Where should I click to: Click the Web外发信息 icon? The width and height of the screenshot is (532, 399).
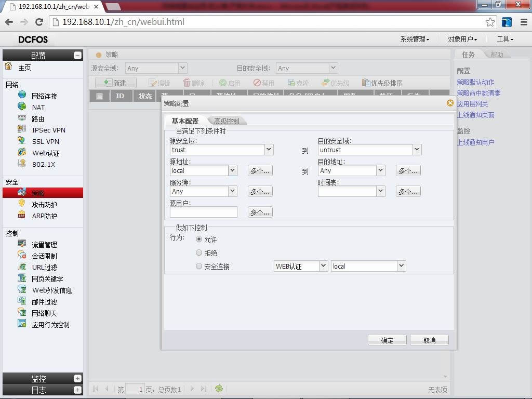pos(22,289)
